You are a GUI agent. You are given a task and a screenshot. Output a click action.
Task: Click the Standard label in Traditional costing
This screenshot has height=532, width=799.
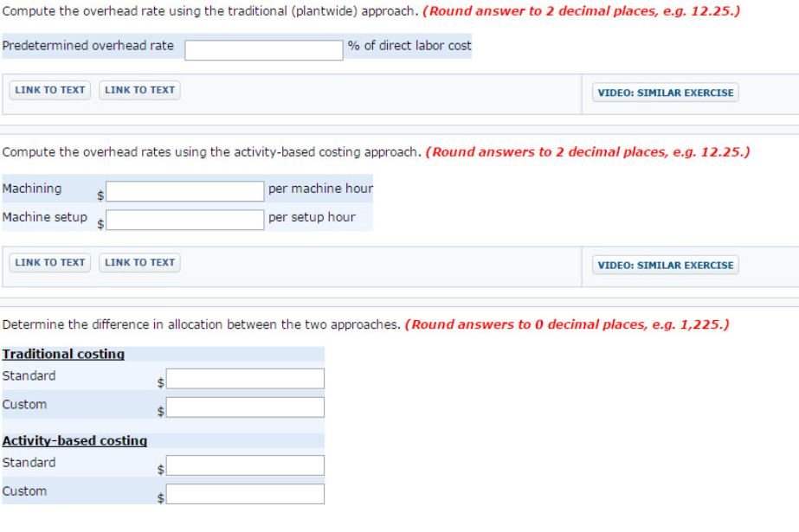29,374
